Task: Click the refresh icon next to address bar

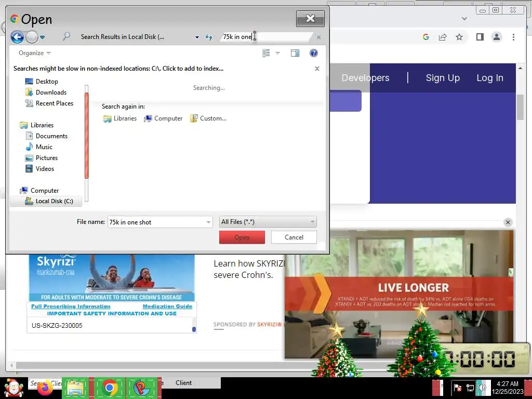Action: click(209, 37)
